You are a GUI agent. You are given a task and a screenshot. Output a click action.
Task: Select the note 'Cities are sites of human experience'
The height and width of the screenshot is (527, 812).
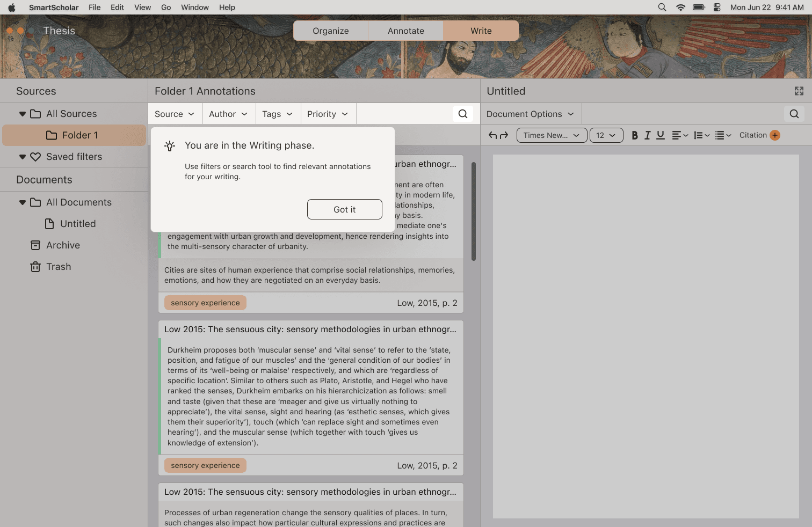310,275
